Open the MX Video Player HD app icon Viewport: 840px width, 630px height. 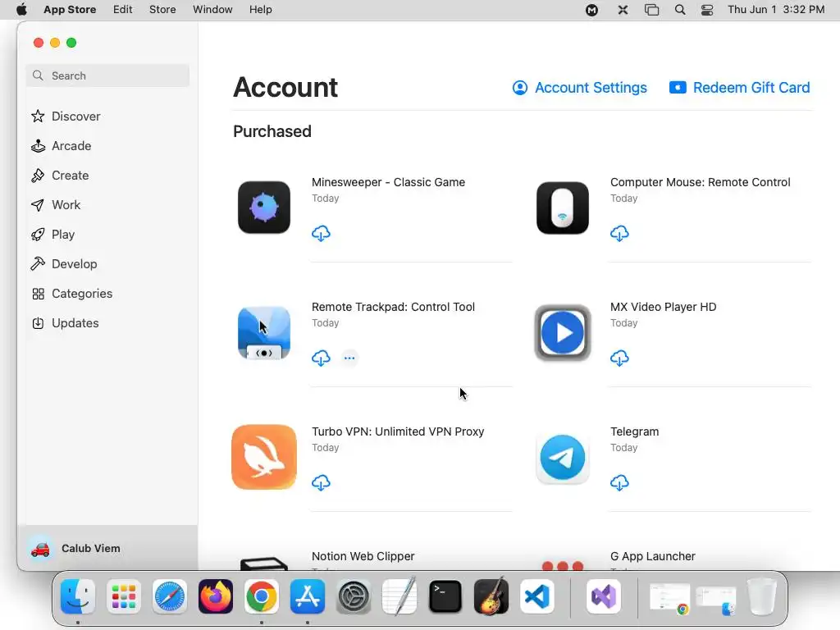tap(563, 333)
